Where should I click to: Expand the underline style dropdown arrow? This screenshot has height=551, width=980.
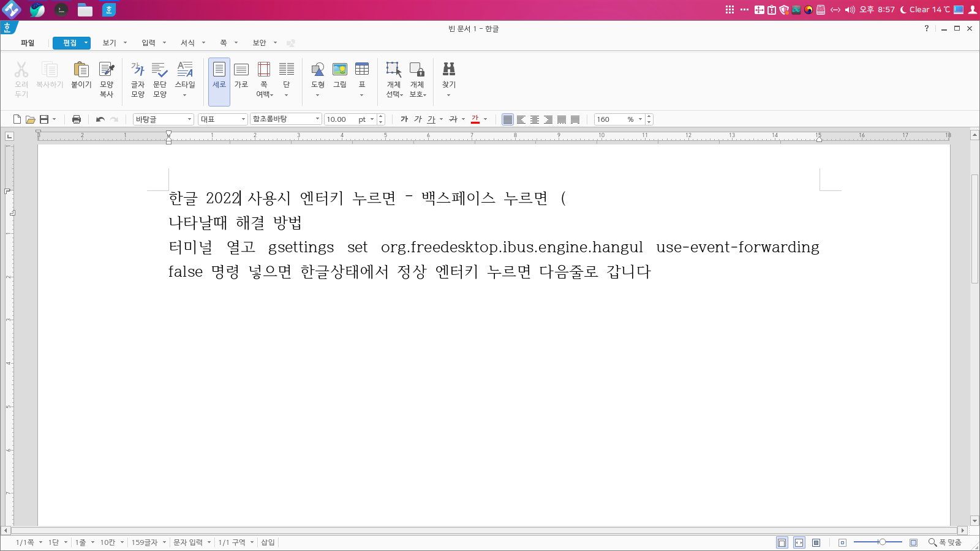[441, 119]
